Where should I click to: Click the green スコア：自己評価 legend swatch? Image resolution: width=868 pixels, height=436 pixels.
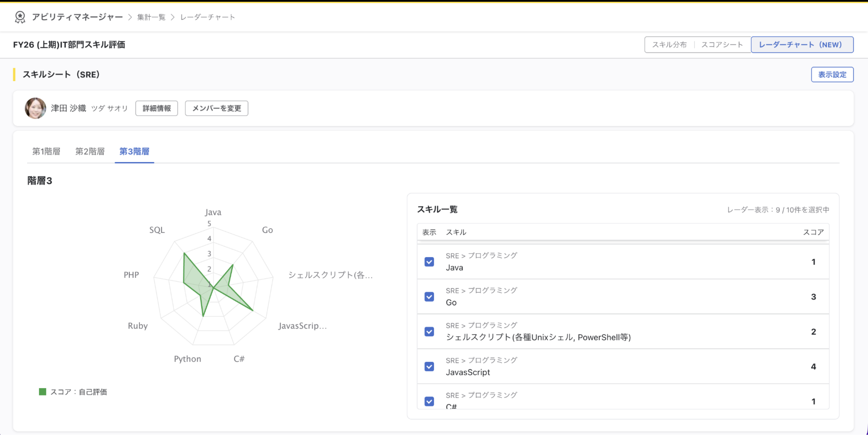[x=43, y=392]
